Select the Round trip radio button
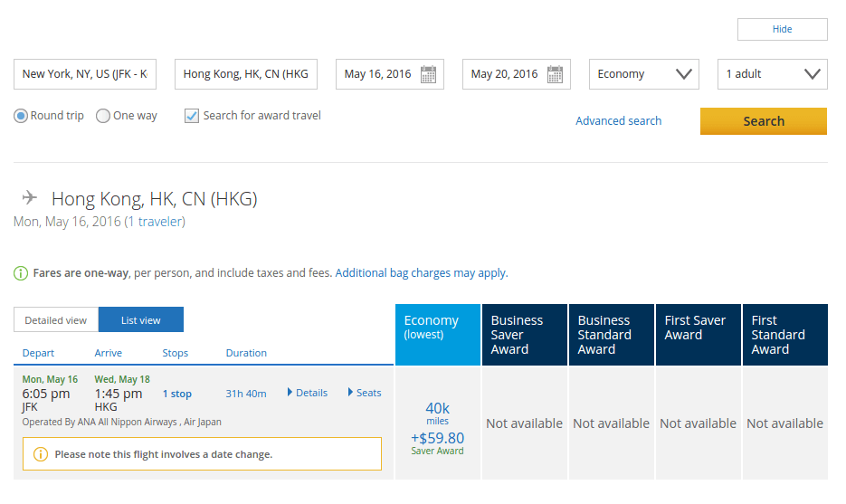The height and width of the screenshot is (504, 846). (21, 116)
